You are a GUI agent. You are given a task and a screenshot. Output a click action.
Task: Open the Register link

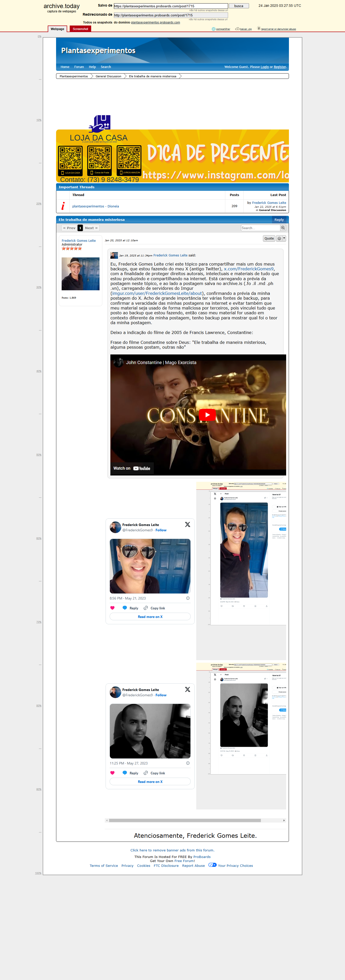coord(280,67)
